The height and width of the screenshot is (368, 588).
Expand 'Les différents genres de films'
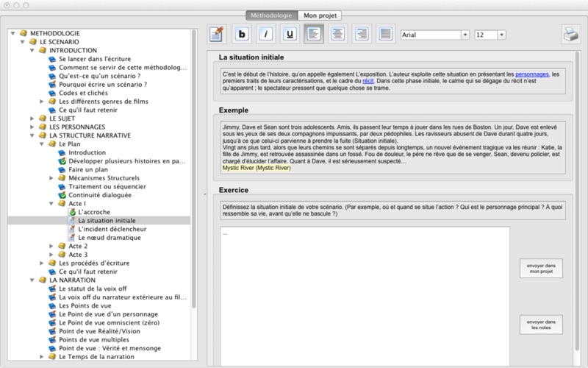click(x=42, y=102)
